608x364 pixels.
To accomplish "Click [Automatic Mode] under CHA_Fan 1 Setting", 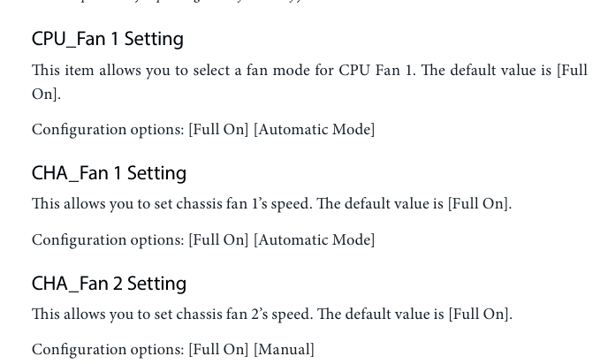I will click(x=315, y=240).
